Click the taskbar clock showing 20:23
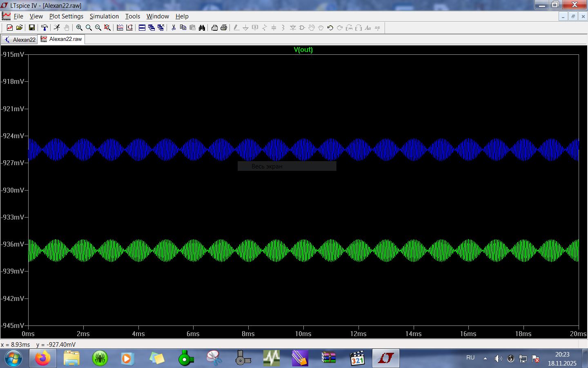The height and width of the screenshot is (368, 588). click(x=562, y=359)
